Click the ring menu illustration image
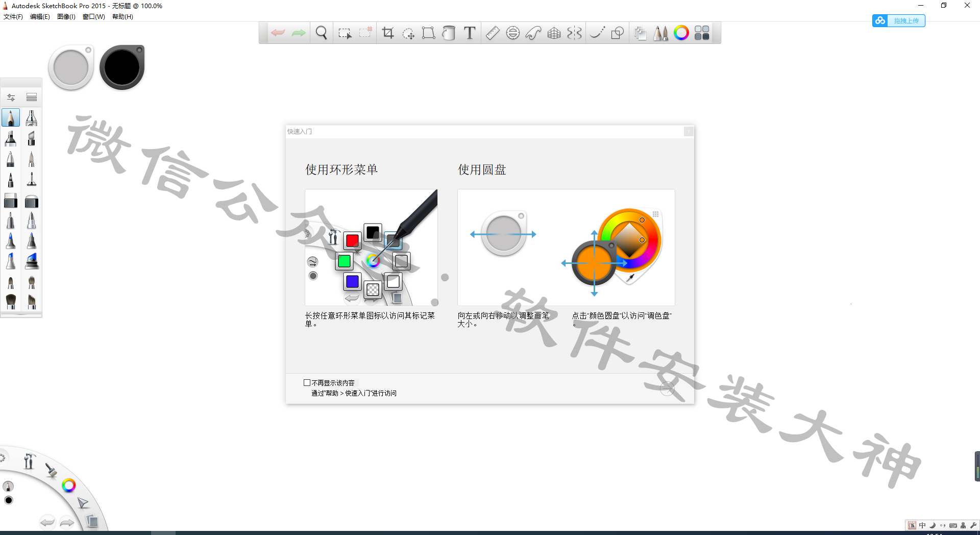This screenshot has height=535, width=980. click(x=371, y=248)
